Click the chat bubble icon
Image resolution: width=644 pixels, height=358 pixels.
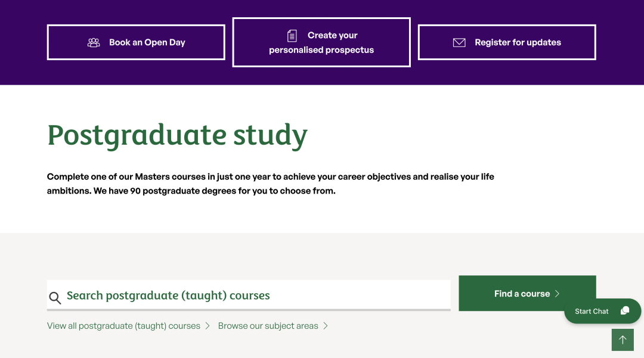click(x=625, y=310)
